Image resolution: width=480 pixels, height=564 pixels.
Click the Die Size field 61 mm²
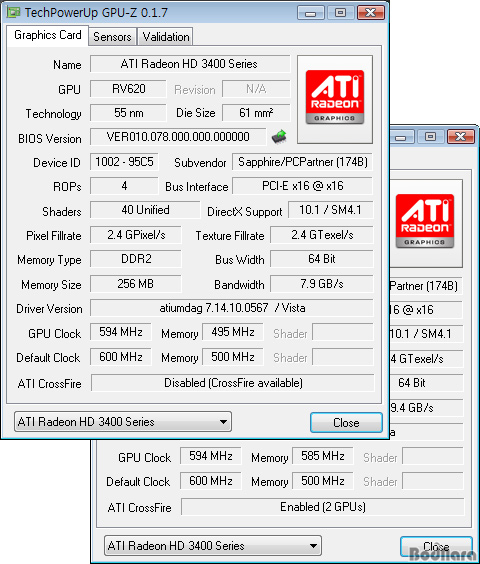coord(256,113)
